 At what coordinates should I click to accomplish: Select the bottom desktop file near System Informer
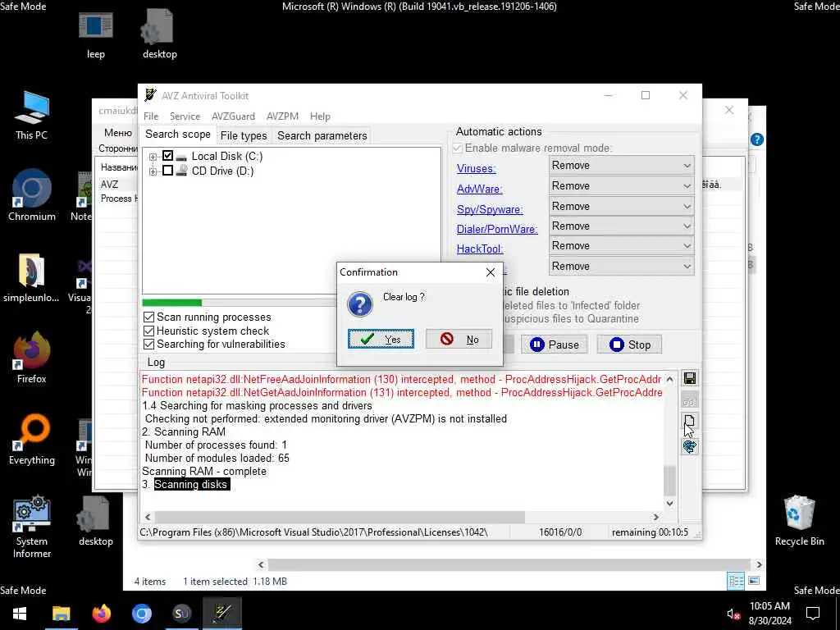(x=96, y=521)
